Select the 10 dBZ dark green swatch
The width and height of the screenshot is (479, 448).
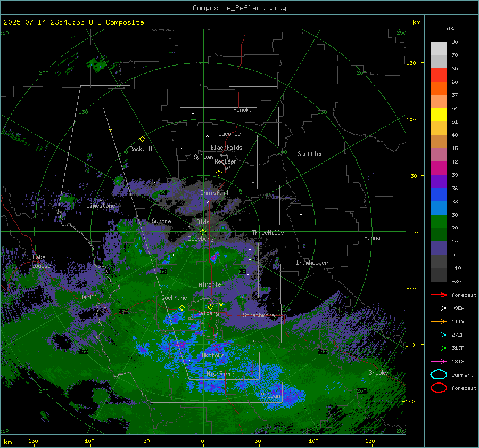point(439,234)
